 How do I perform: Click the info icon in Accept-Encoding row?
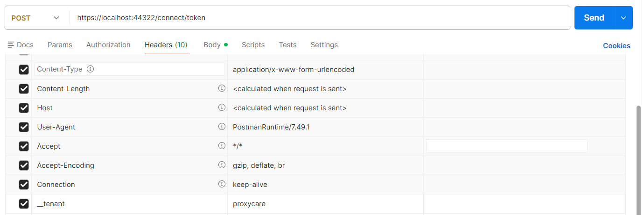(222, 165)
